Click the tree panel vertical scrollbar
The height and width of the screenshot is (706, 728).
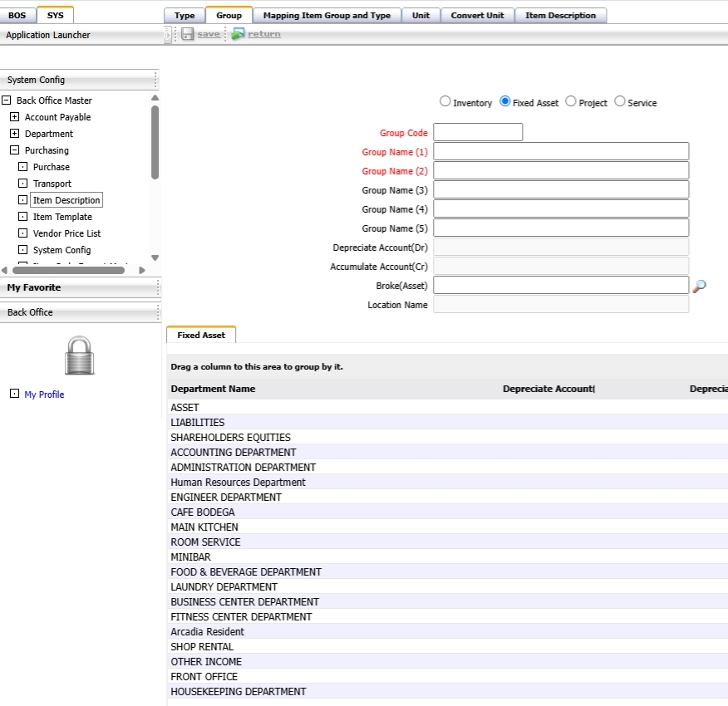[155, 141]
